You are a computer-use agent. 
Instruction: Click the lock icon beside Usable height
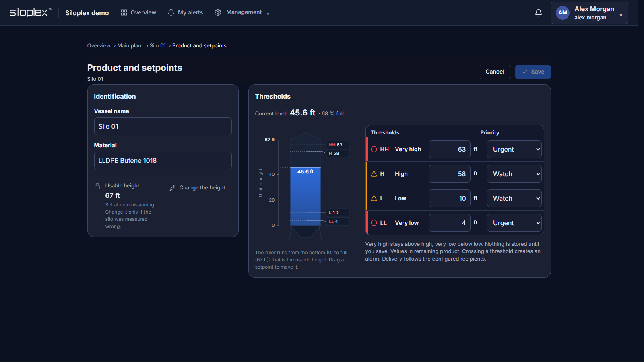tap(97, 186)
